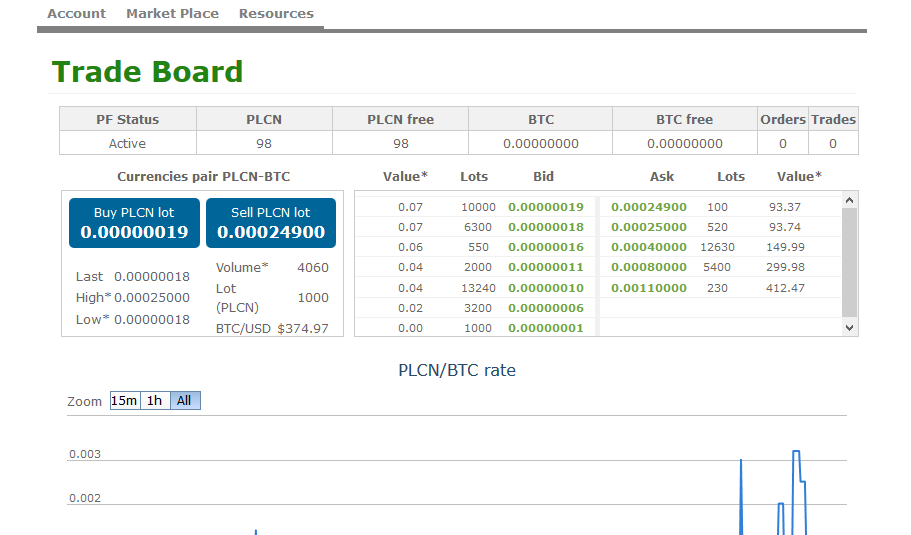This screenshot has height=535, width=911.
Task: Click ask value 412.47
Action: pos(785,288)
